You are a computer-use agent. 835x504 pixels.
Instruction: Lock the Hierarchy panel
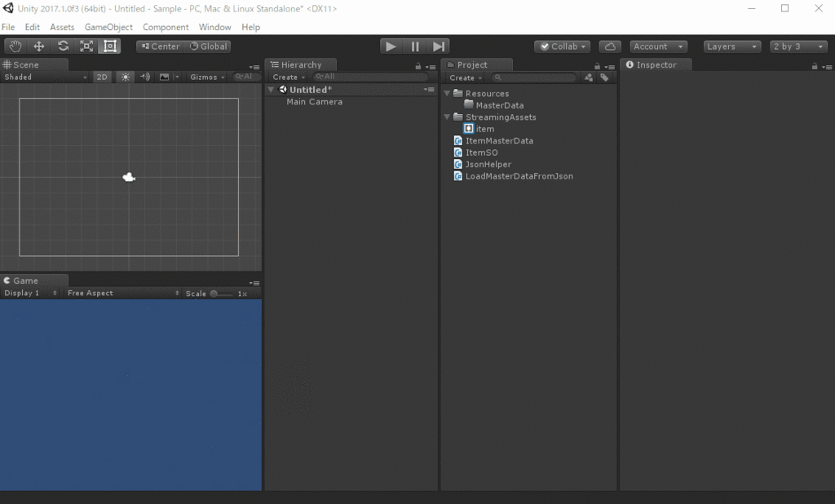point(418,67)
